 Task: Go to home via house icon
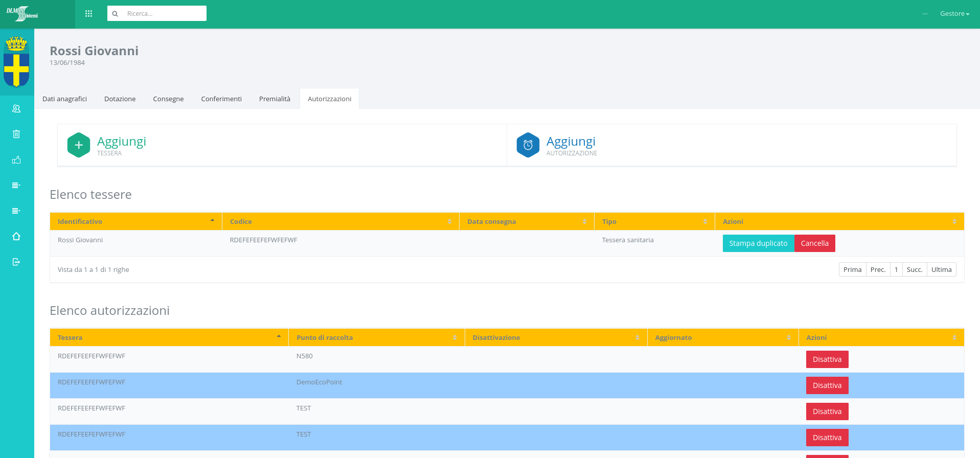(x=16, y=236)
